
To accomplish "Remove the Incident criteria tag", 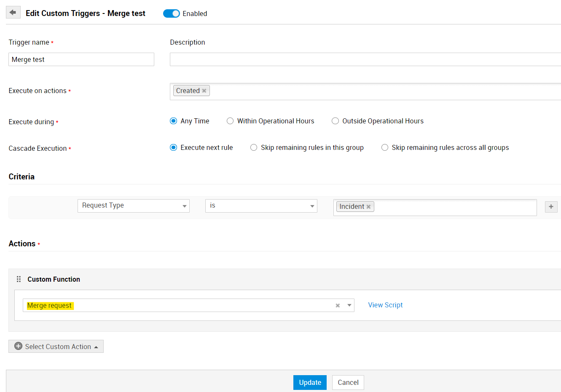I will click(x=368, y=207).
